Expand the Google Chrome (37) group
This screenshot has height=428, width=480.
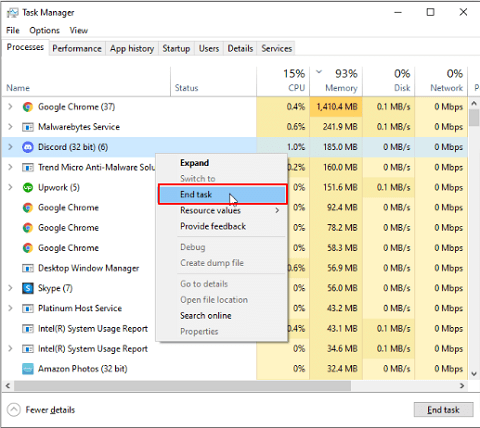click(10, 107)
